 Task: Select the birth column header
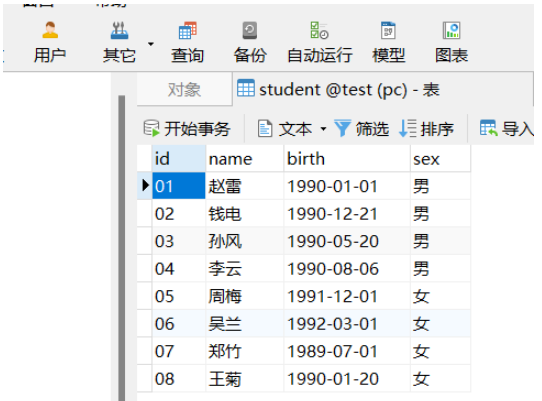(347, 159)
